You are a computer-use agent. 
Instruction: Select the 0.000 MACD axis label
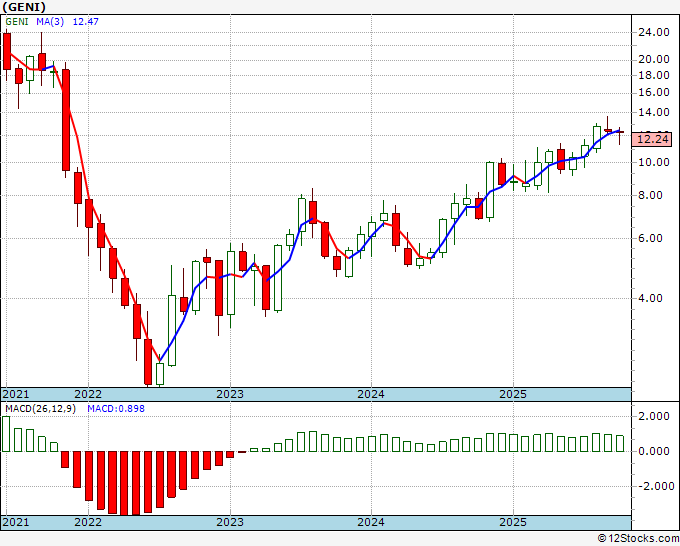pos(654,451)
